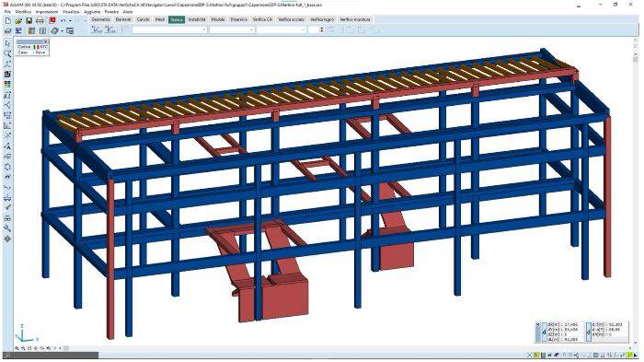Open the Finestra menu
The height and width of the screenshot is (362, 644).
pyautogui.click(x=111, y=12)
